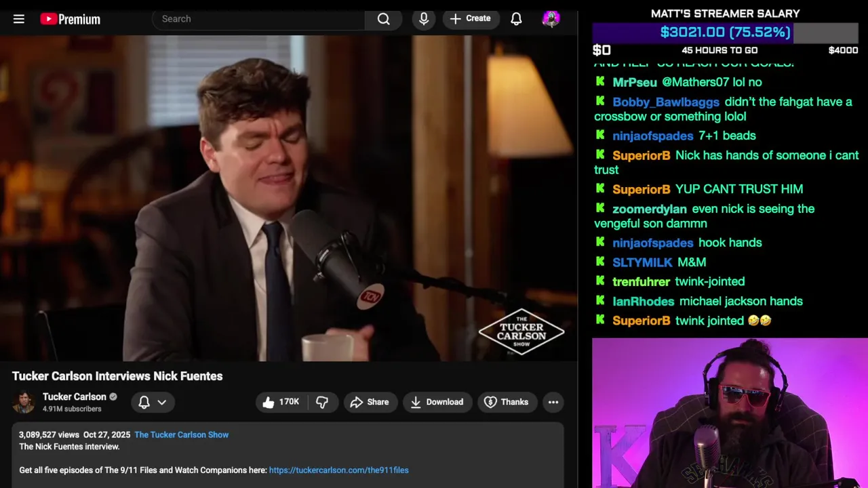Select chat username IanRhodes
The image size is (868, 488).
(x=643, y=301)
